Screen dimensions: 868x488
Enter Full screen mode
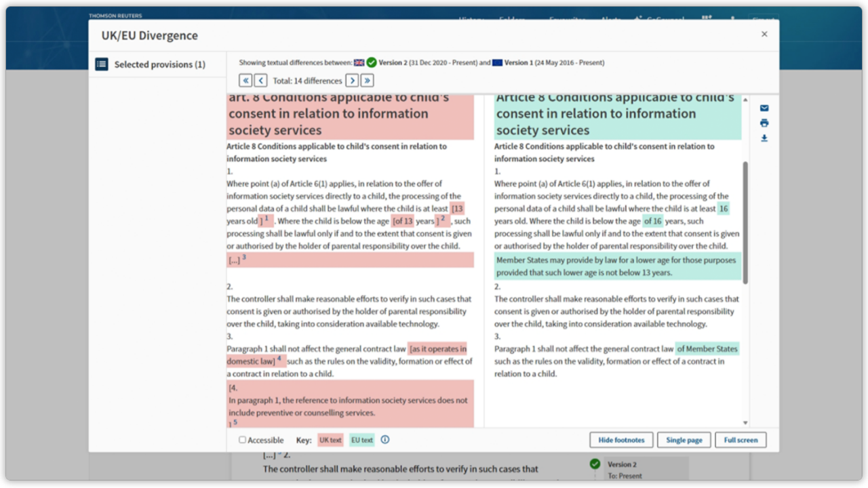[741, 439]
